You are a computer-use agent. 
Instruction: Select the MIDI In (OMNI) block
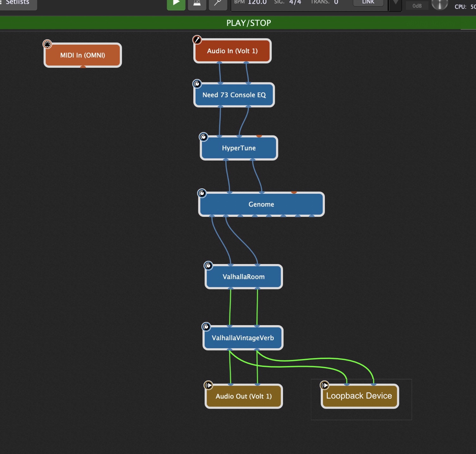point(83,55)
